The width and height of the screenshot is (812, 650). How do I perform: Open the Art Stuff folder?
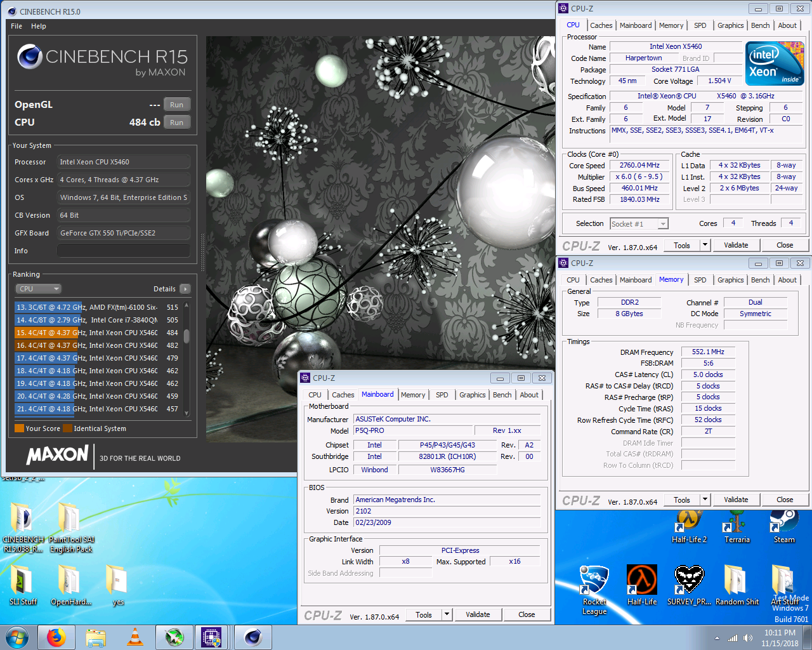click(784, 585)
